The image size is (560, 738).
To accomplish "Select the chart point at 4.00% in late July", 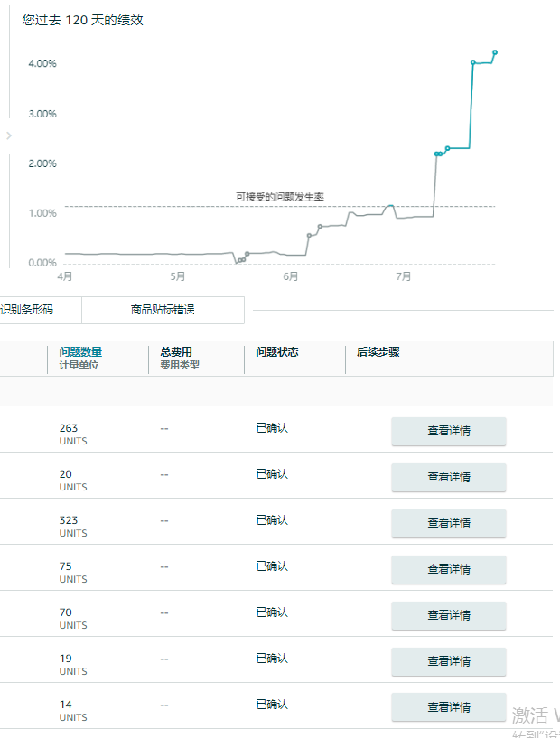I will pyautogui.click(x=473, y=62).
